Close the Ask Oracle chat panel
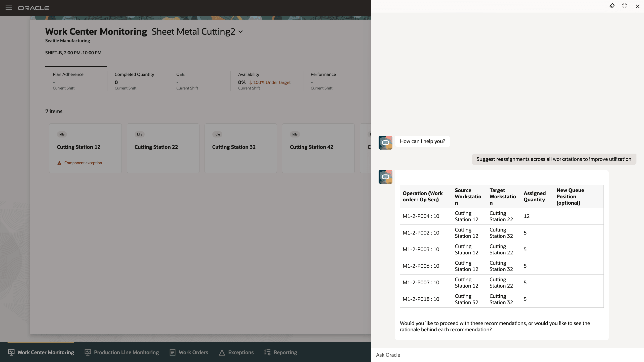 click(637, 6)
